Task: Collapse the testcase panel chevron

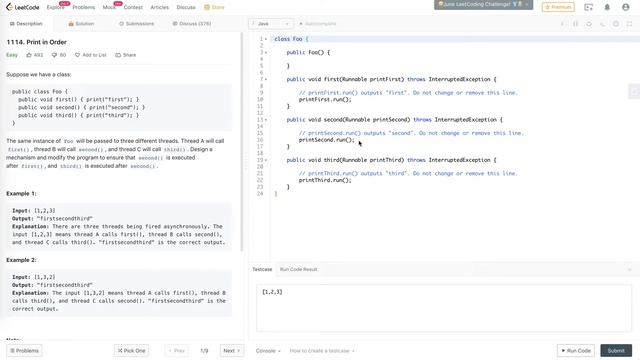Action: tap(629, 269)
